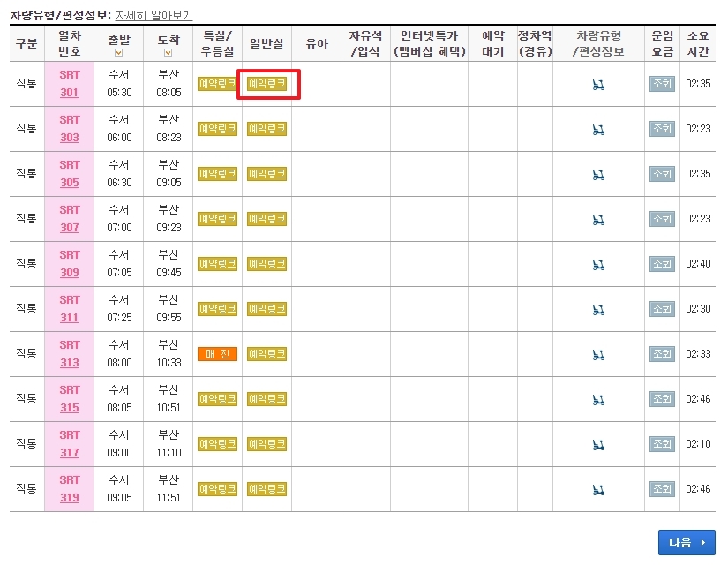
Task: Open train number 301 link
Action: pos(69,93)
